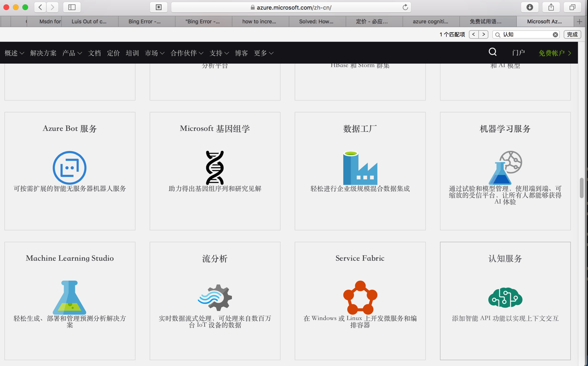
Task: Clear the find-on-page search text
Action: (x=555, y=35)
